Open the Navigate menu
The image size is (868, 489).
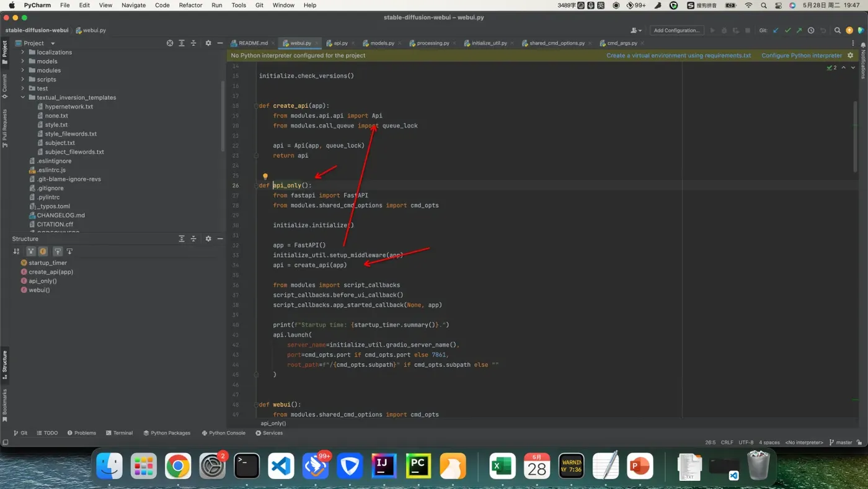133,5
